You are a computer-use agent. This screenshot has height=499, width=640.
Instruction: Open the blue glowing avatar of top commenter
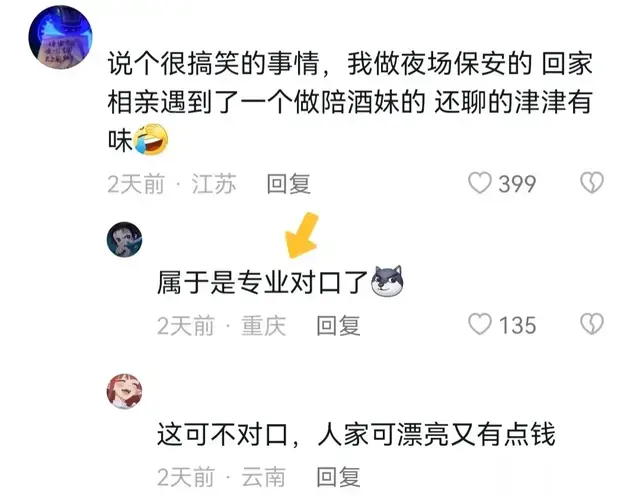60,38
